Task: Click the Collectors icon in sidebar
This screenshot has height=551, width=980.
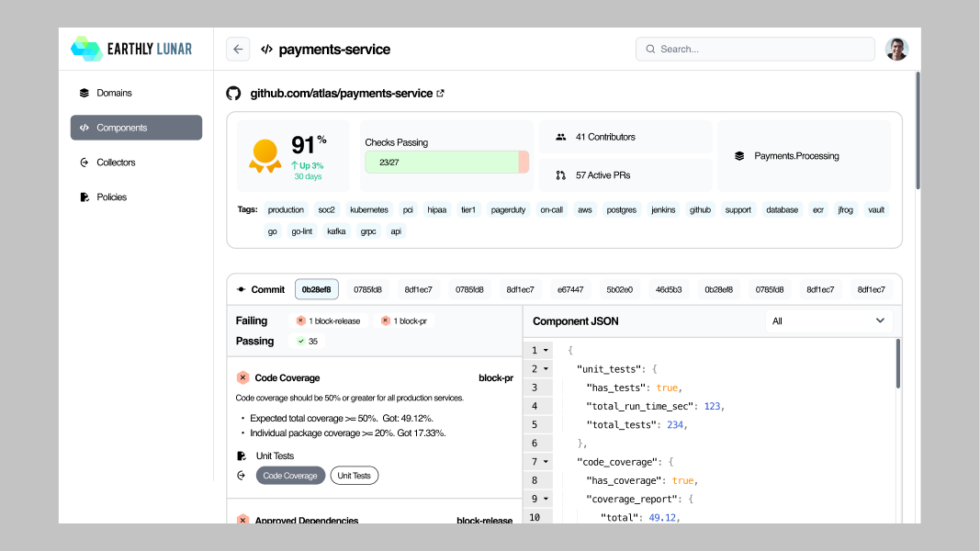Action: pyautogui.click(x=84, y=163)
